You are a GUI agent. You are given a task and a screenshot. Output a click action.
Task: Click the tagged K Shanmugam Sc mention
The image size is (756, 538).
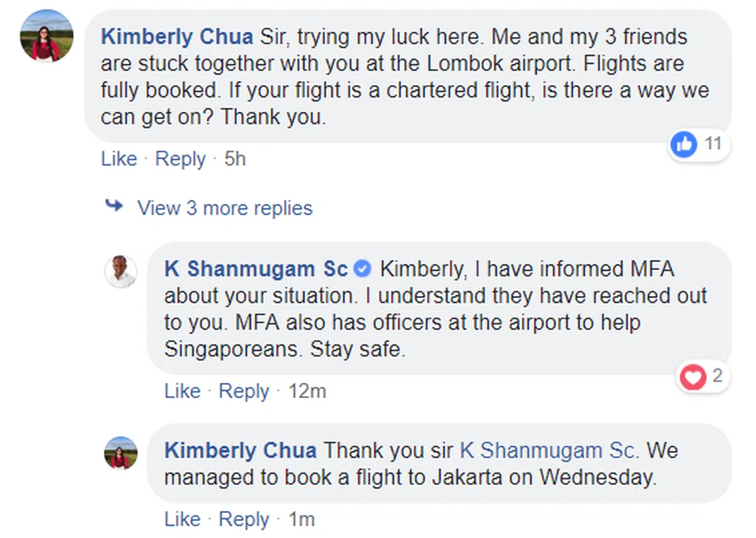[549, 451]
